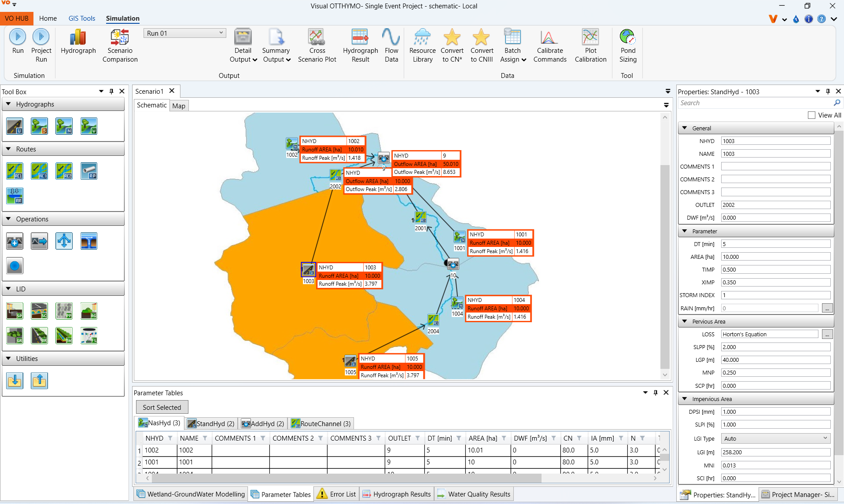Select the ScsHyd (S) hydrograph tool
The image size is (844, 504).
click(39, 126)
